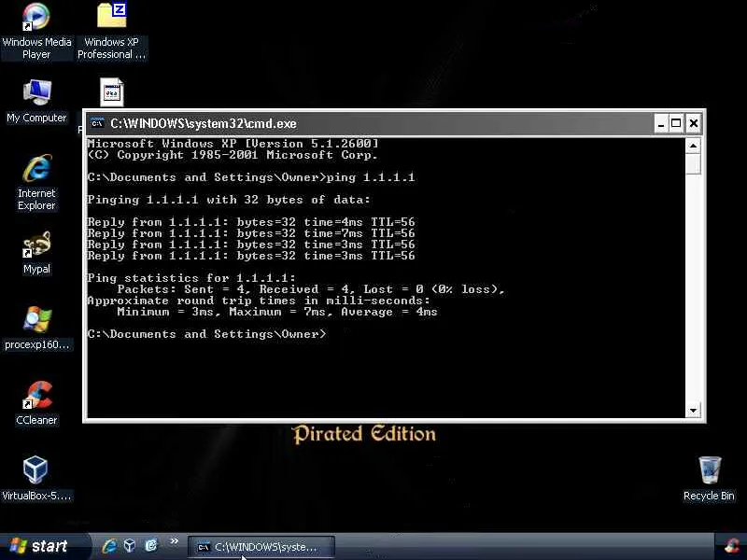This screenshot has height=560, width=747.
Task: Click 'Minimum = 3ms, Maximum = 7ms' line
Action: tap(276, 312)
